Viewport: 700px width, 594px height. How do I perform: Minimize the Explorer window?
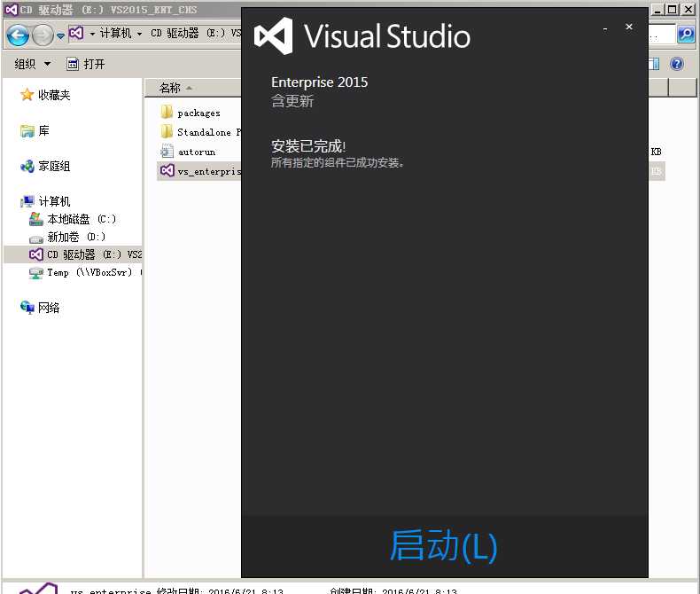tap(657, 10)
